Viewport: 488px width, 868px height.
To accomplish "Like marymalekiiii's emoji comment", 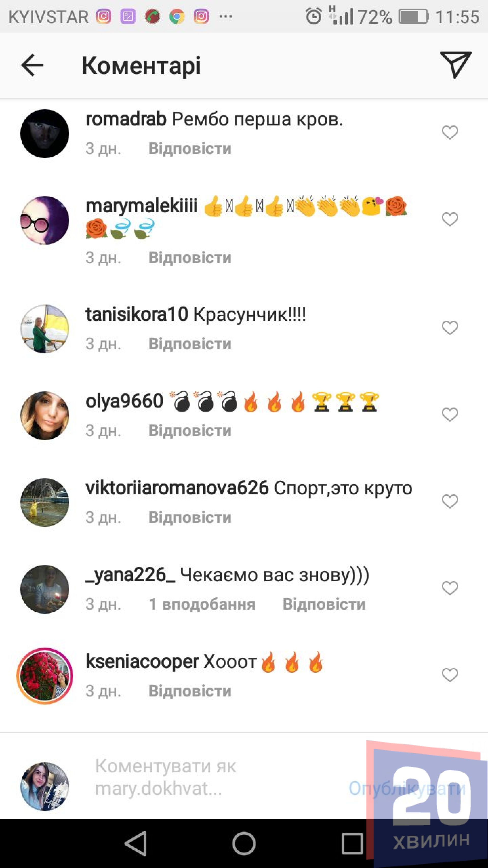I will click(450, 219).
